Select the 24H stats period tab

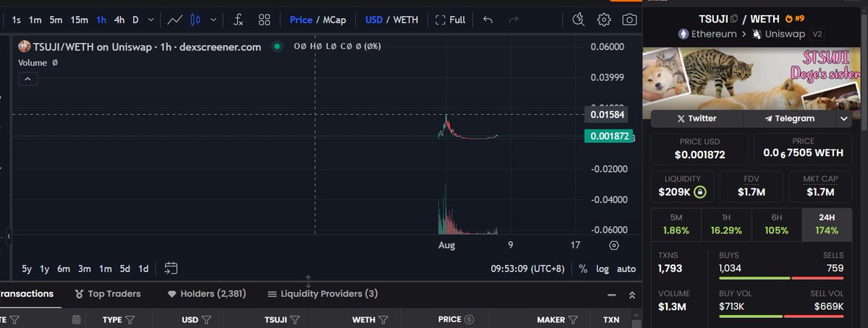(x=826, y=224)
